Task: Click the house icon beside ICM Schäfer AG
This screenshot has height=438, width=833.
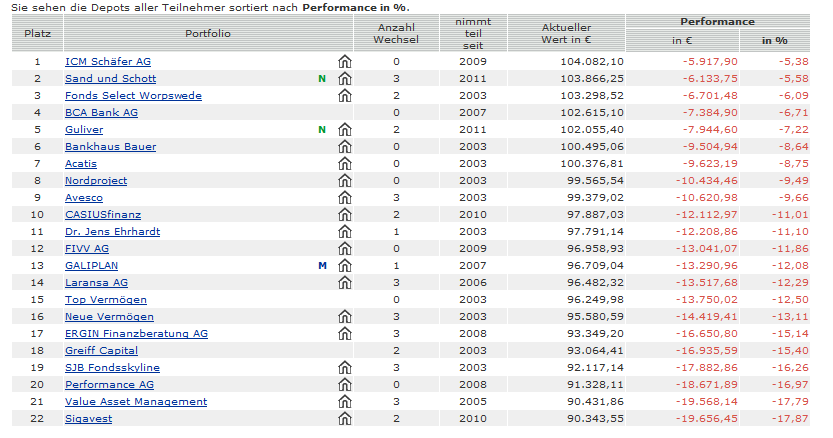Action: point(345,62)
